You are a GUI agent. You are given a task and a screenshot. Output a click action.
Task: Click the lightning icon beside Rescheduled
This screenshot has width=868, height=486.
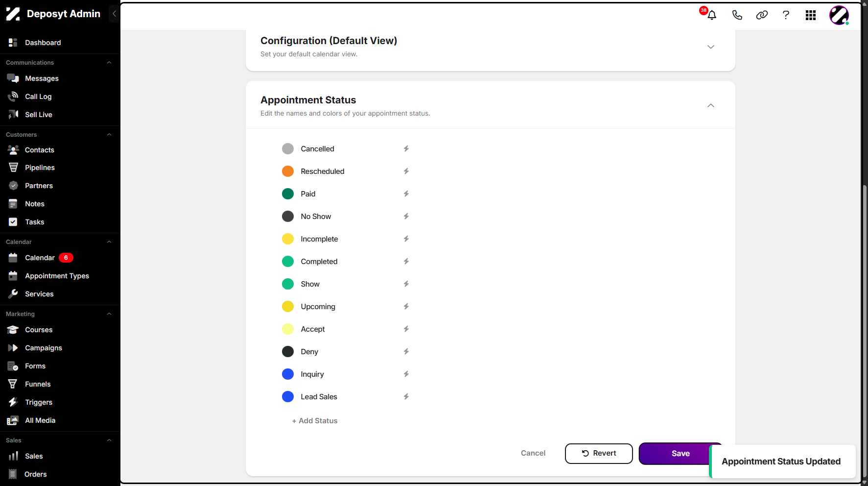point(406,171)
